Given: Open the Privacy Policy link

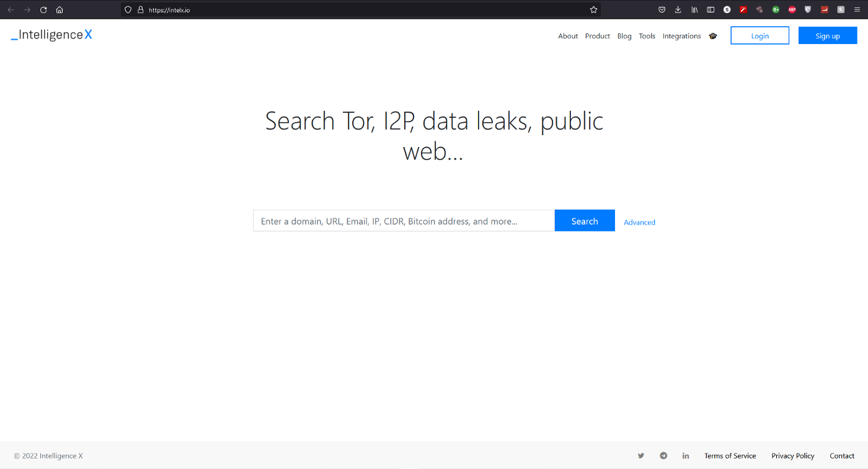Looking at the screenshot, I should coord(793,456).
